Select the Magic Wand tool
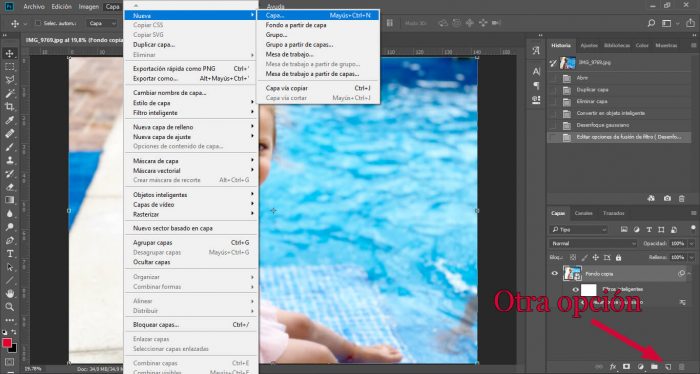This screenshot has height=374, width=700. [x=9, y=93]
